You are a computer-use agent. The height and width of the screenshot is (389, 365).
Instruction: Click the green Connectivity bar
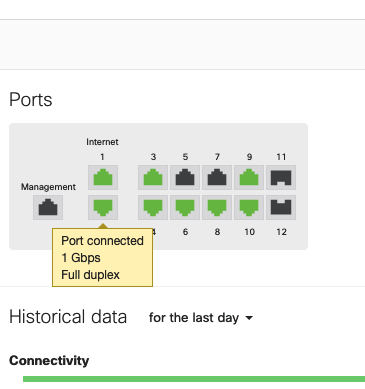[x=194, y=379]
